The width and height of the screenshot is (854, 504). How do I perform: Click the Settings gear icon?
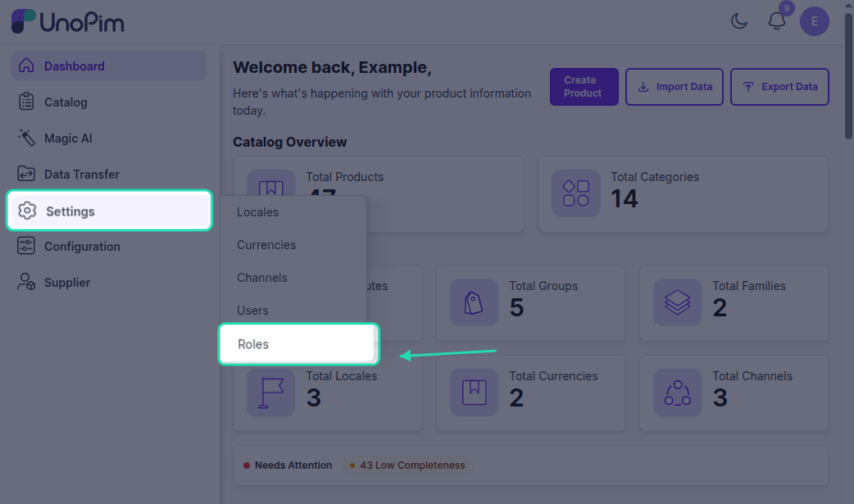click(x=27, y=211)
